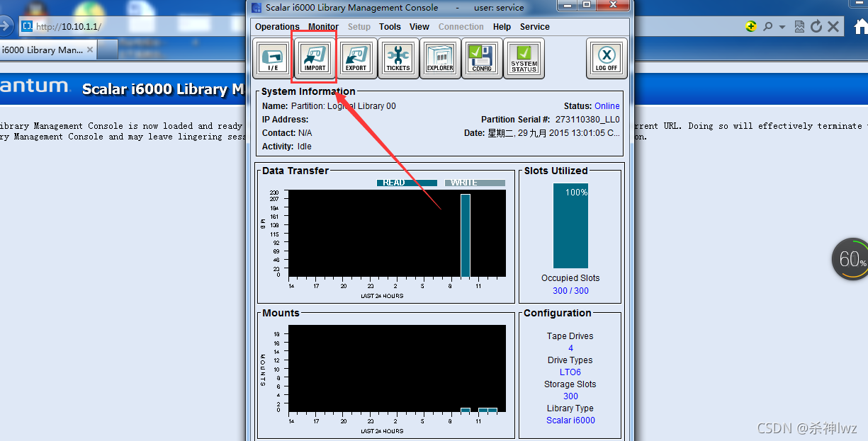Click the 300 / 300 occupied slots link
Screen dimensions: 868x441
[x=570, y=291]
